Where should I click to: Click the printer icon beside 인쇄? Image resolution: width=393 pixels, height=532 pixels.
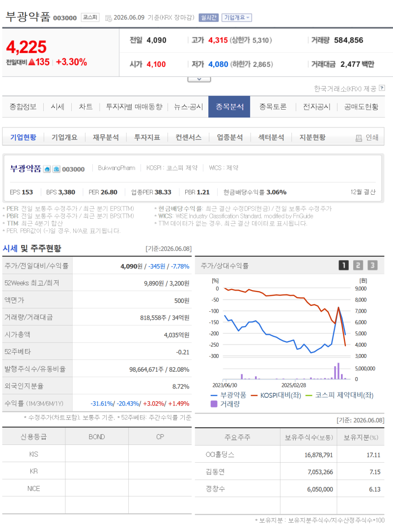pos(359,138)
